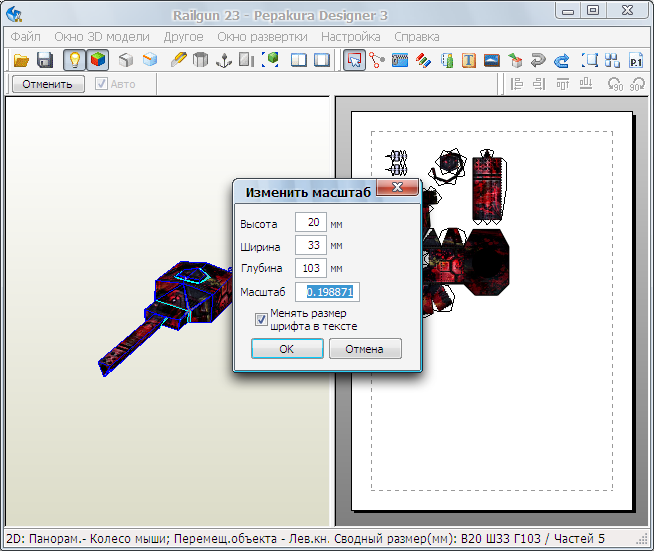Save the project with the floppy disk icon
This screenshot has height=551, width=654.
pos(45,60)
